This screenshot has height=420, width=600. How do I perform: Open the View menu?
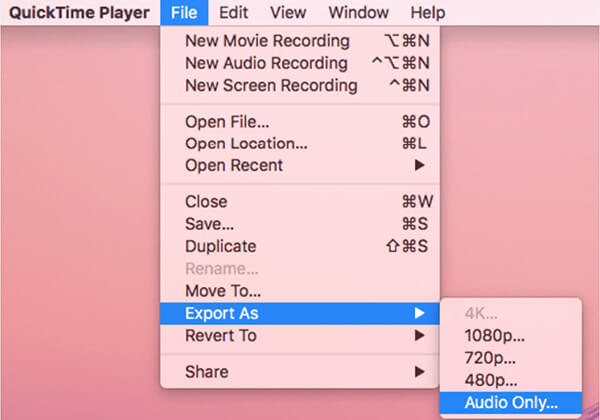click(288, 13)
